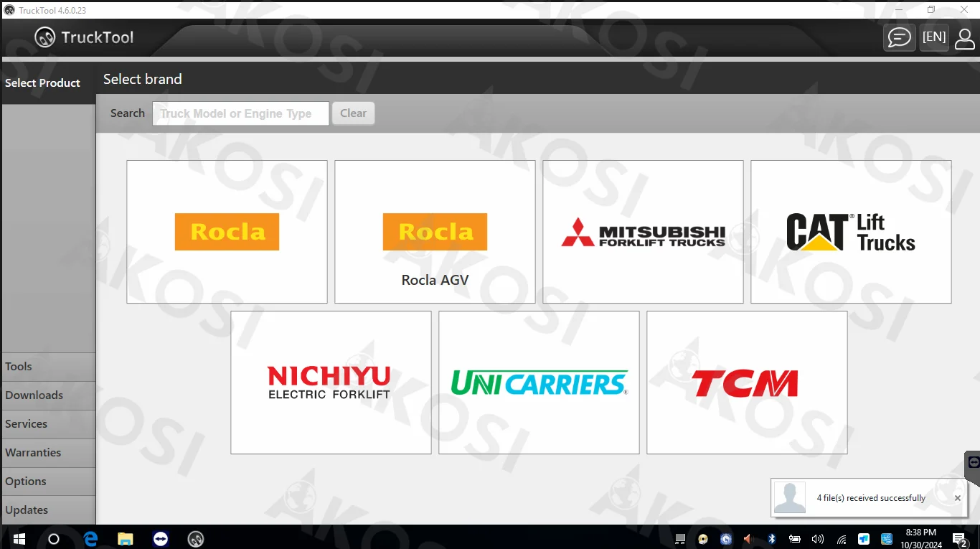Click the gray monitor network tray icon

(x=680, y=539)
